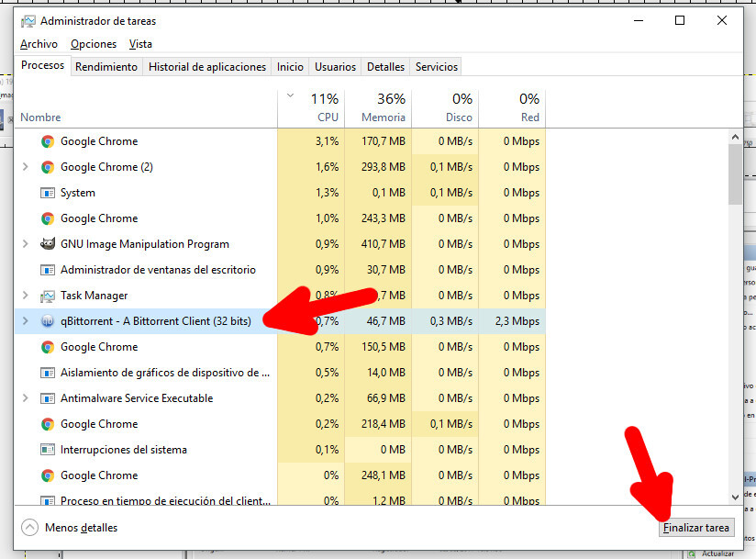Expand the Google Chrome (2) process group
Image resolution: width=756 pixels, height=559 pixels.
pyautogui.click(x=26, y=167)
